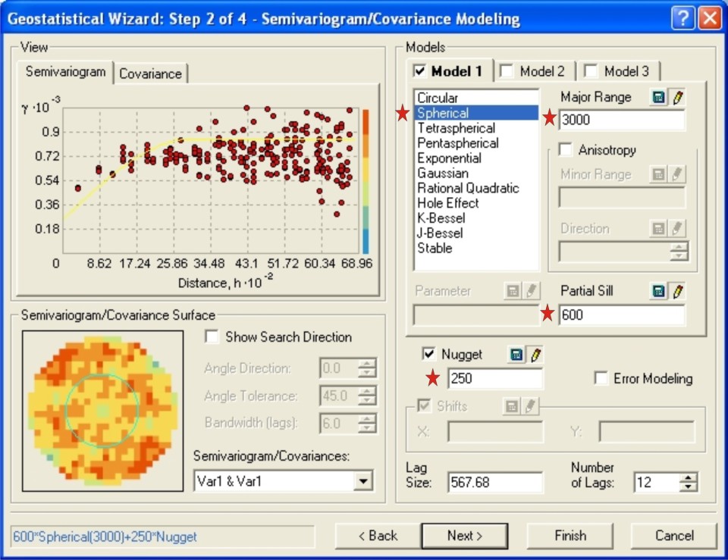Select Stable model type

click(x=476, y=249)
